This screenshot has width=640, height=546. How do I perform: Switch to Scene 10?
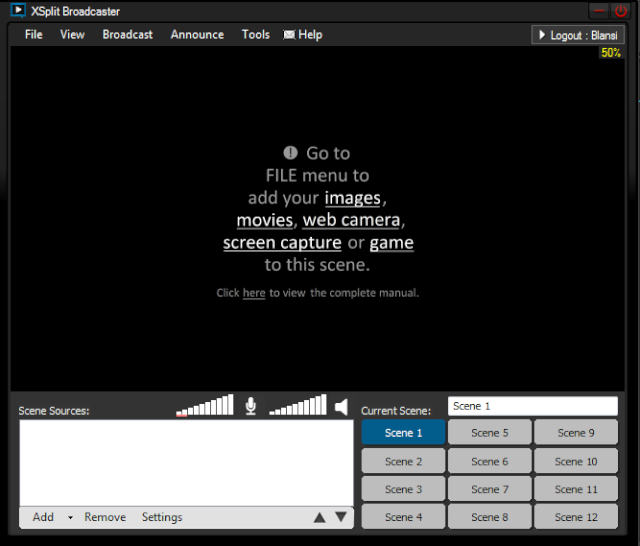point(576,461)
